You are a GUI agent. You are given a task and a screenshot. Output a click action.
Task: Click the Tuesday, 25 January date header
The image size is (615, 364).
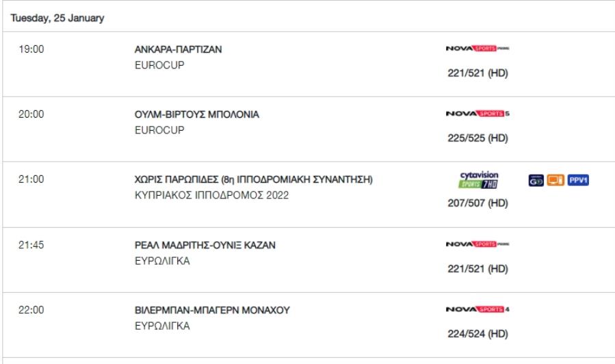tap(57, 18)
